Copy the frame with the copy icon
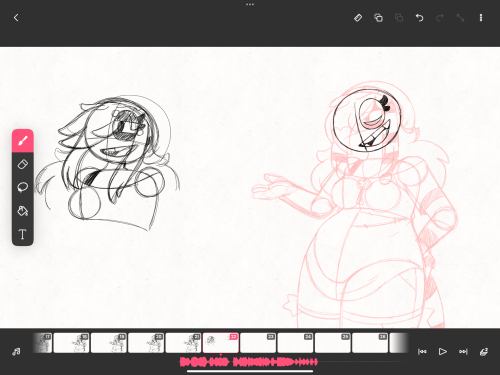The height and width of the screenshot is (375, 500). [378, 18]
